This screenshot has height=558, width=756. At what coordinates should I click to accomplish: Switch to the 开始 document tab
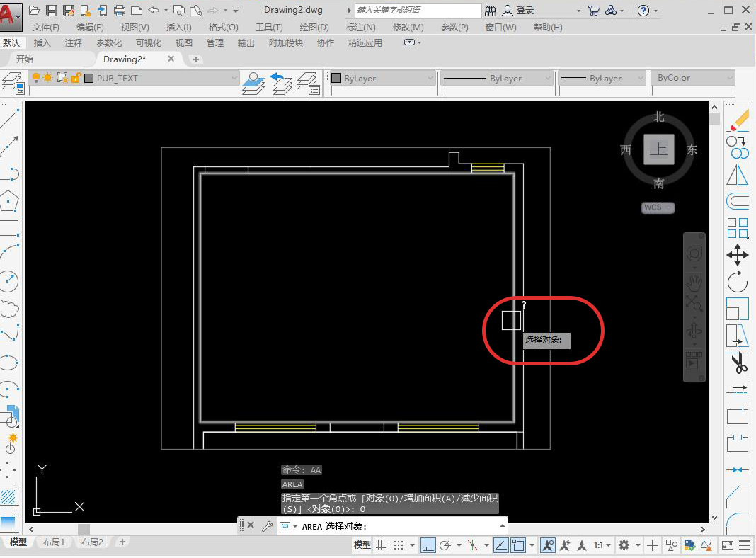pos(25,59)
